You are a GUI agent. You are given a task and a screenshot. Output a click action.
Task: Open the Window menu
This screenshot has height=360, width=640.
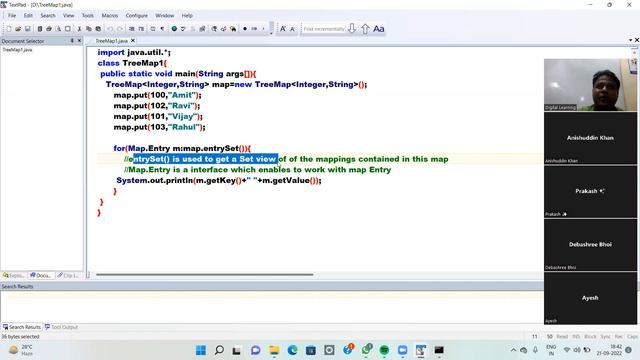click(x=164, y=16)
